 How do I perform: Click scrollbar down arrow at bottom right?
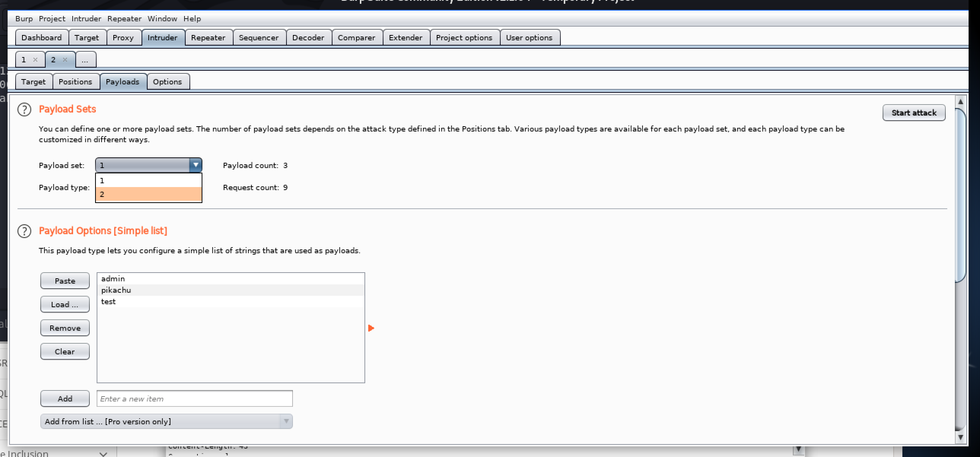960,437
